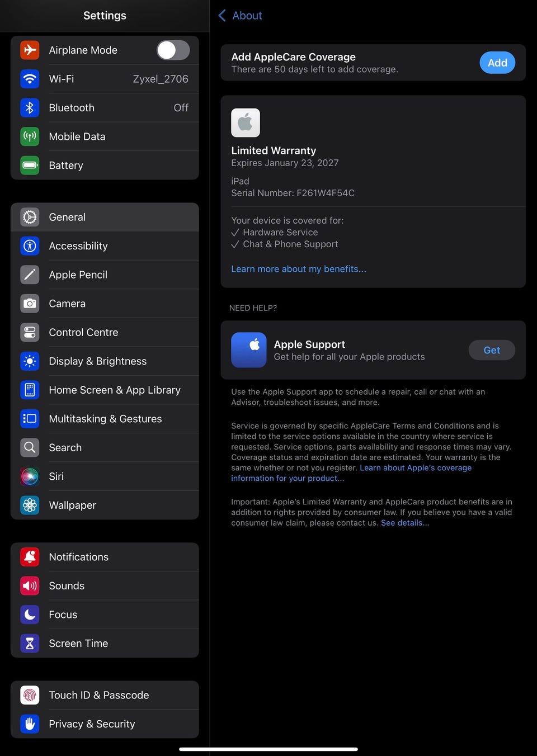Tap the Multitasking & Gestures icon
537x756 pixels.
coord(30,419)
